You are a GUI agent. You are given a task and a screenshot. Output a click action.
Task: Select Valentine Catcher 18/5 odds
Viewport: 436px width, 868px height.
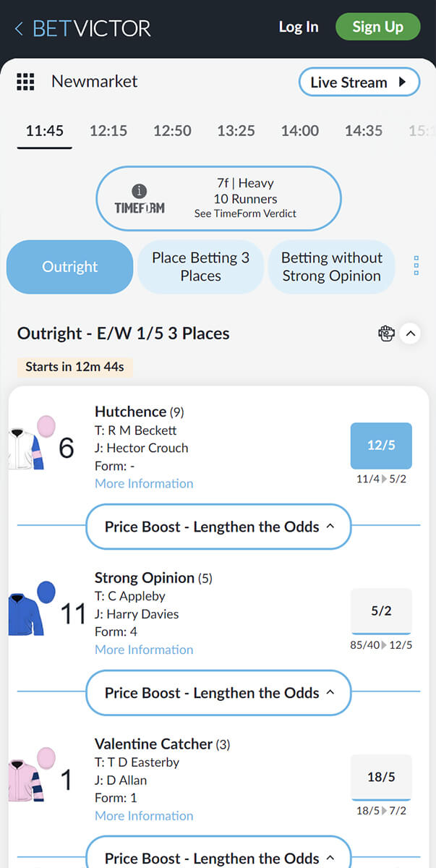(x=381, y=778)
